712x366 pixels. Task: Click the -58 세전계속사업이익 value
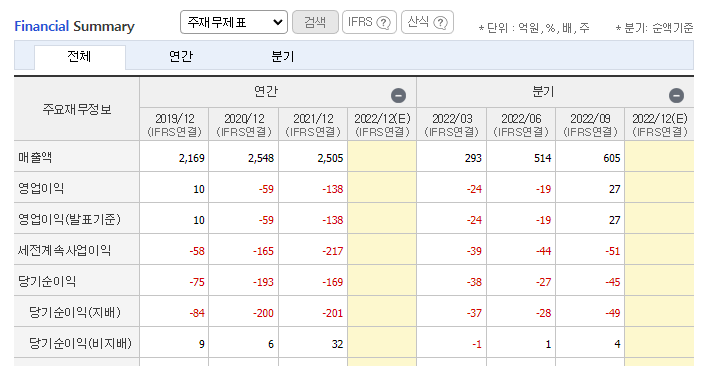click(197, 251)
